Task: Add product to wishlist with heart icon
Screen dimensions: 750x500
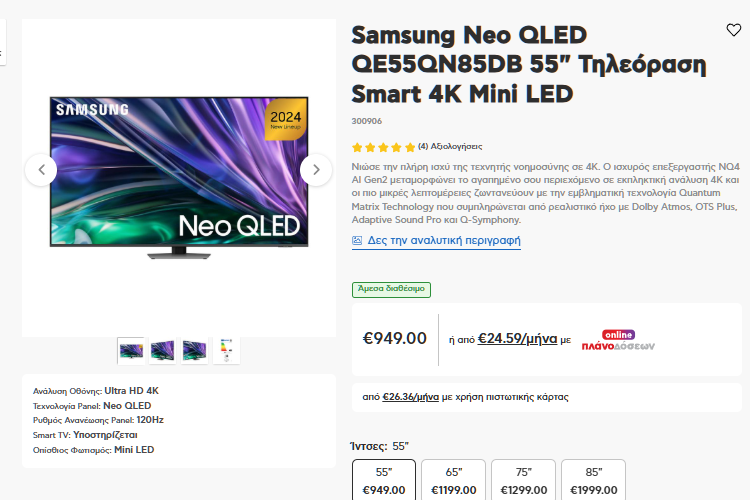Action: [x=733, y=30]
